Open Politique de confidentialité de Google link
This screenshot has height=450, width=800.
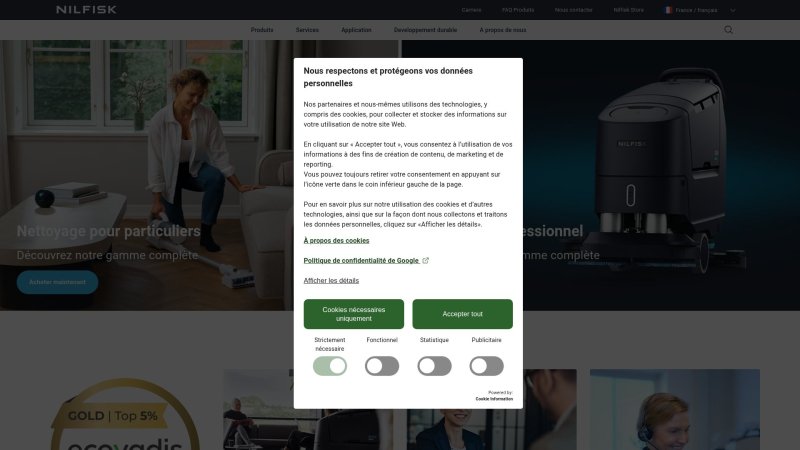(361, 260)
